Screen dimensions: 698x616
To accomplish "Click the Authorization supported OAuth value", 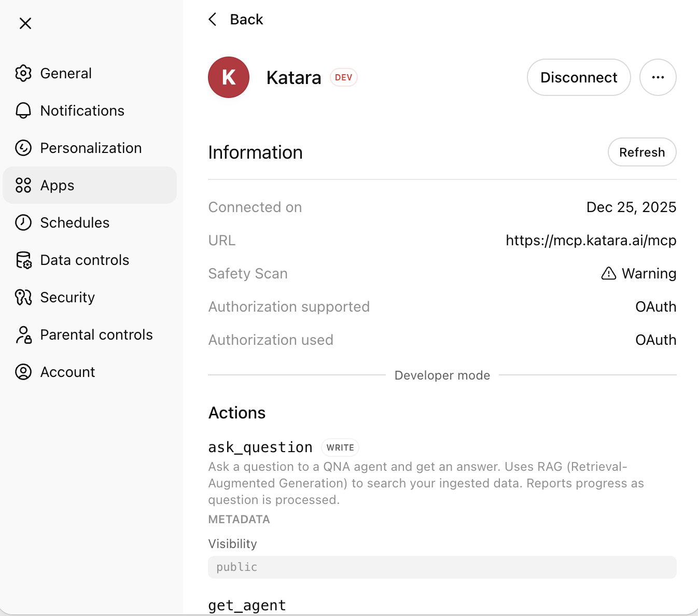I will click(655, 306).
